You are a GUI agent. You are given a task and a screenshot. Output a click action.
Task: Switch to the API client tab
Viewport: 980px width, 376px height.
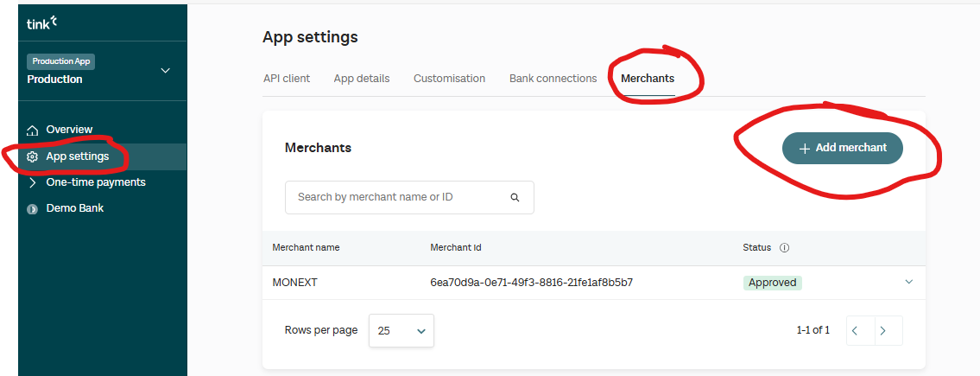pyautogui.click(x=287, y=79)
